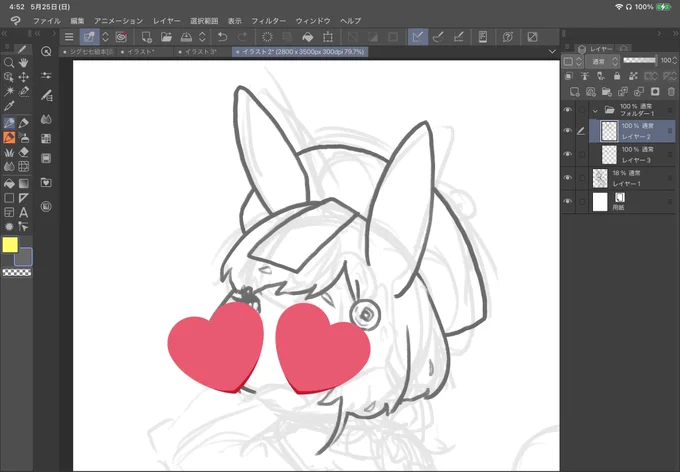Hide Layer 3 via its eye icon

tap(568, 154)
